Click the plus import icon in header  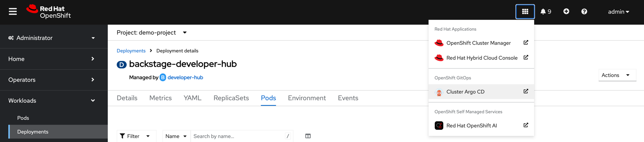point(566,12)
